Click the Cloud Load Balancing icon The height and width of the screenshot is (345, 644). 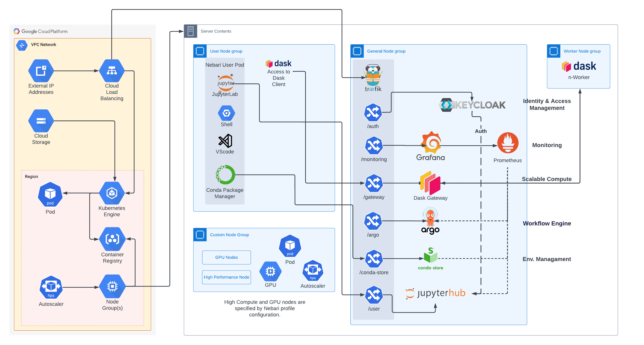(x=112, y=71)
